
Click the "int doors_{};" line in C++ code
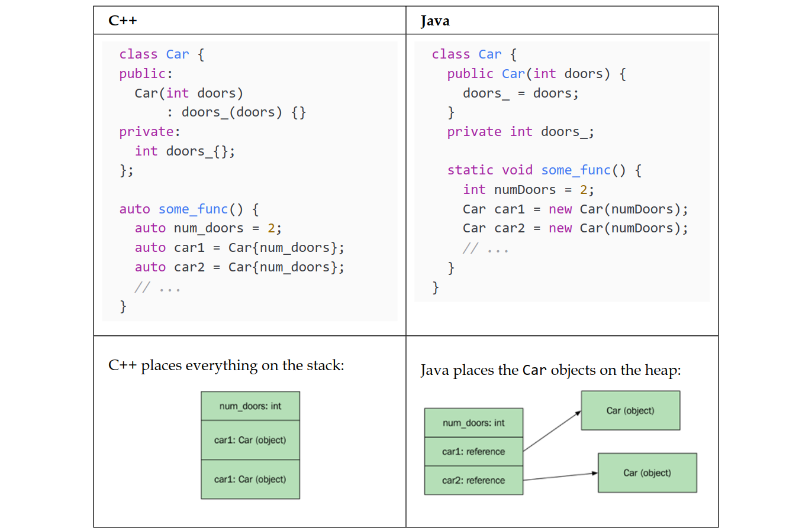(185, 151)
